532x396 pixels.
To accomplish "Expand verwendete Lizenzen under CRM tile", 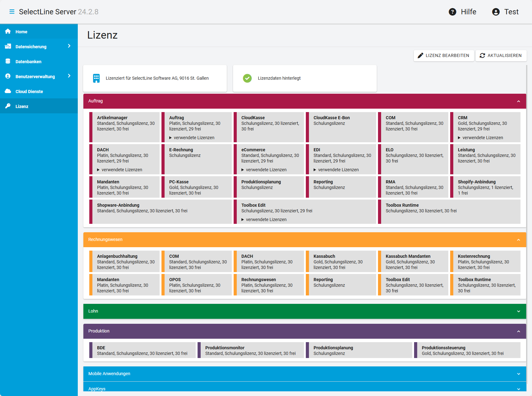I will 480,138.
